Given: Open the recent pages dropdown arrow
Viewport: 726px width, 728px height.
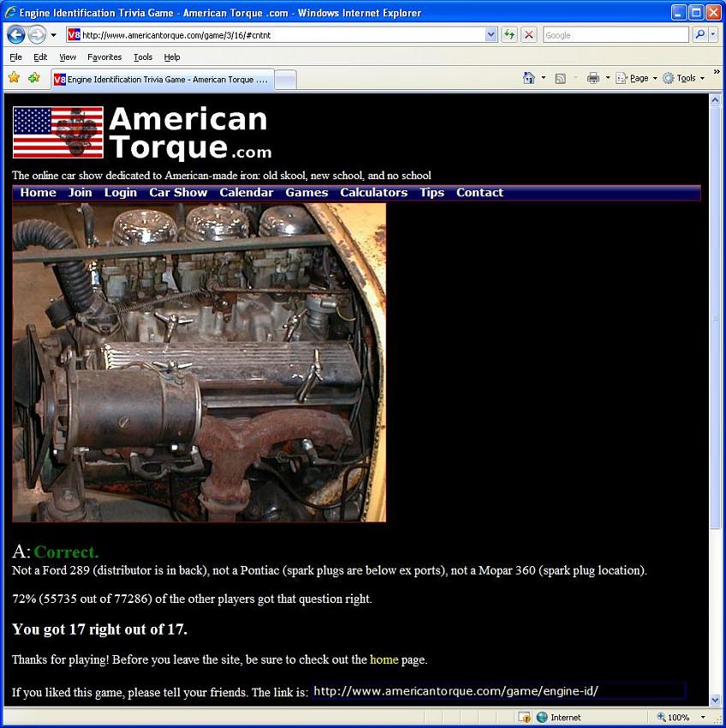Looking at the screenshot, I should pos(53,35).
